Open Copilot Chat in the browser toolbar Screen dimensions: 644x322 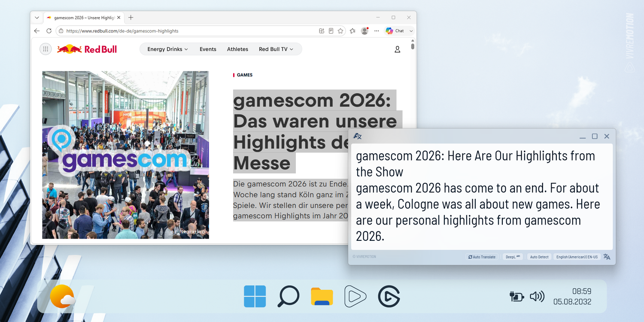(x=395, y=31)
